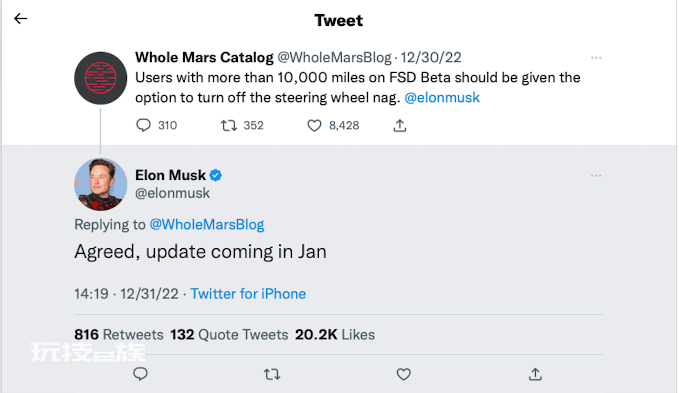The height and width of the screenshot is (393, 679).
Task: Like the tweet showing 8,428 likes
Action: (x=314, y=126)
